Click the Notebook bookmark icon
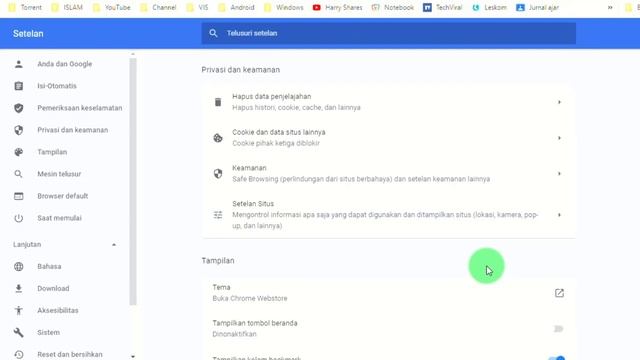The height and width of the screenshot is (360, 640). (x=376, y=7)
